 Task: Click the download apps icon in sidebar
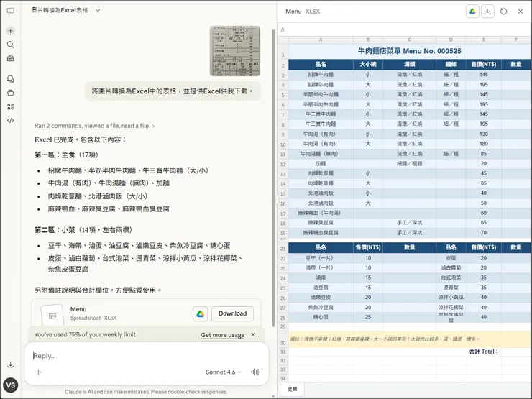point(11,364)
